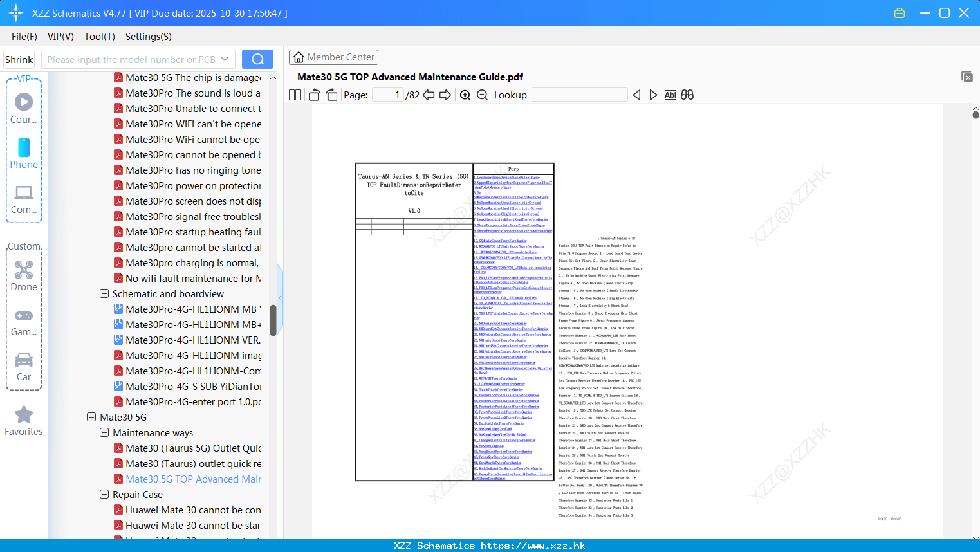Viewport: 980px width, 552px height.
Task: Select Mate30 5G TOP Advanced Maintenance tree item
Action: pyautogui.click(x=188, y=479)
